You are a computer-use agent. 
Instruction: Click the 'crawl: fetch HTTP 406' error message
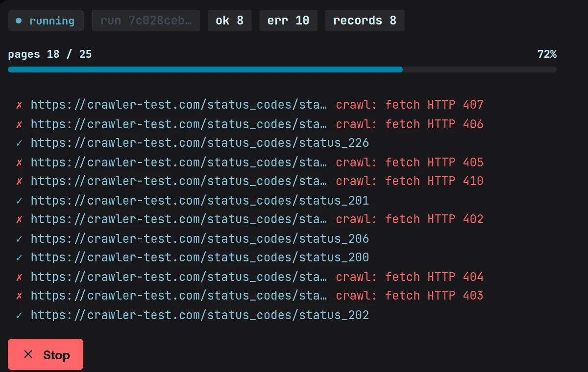point(410,124)
